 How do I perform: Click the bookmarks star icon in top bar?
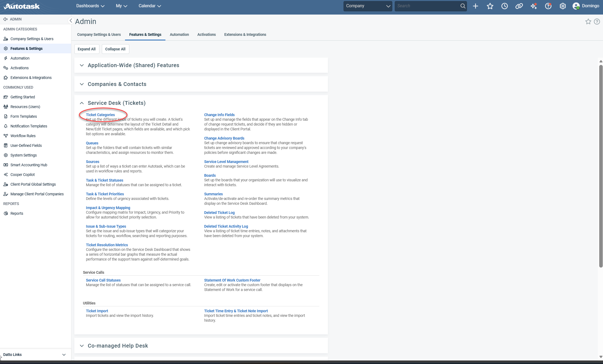[x=490, y=6]
